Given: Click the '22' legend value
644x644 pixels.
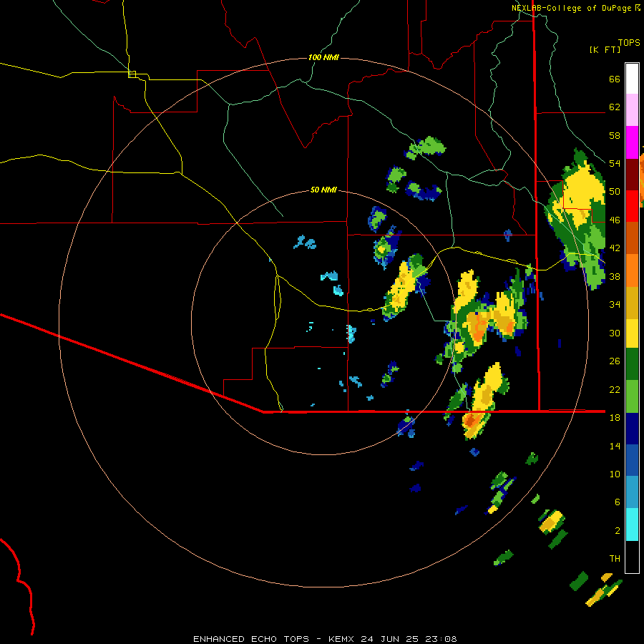Looking at the screenshot, I should point(615,389).
